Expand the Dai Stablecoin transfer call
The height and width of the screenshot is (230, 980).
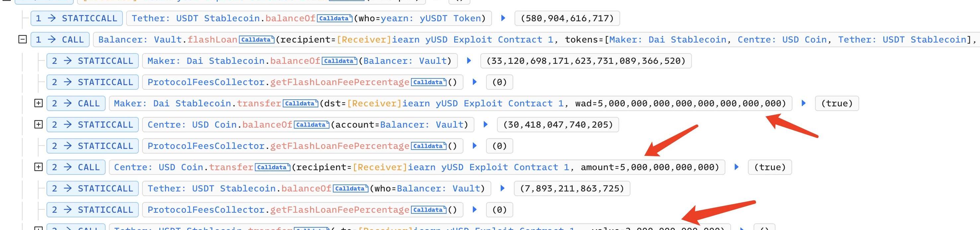[39, 103]
